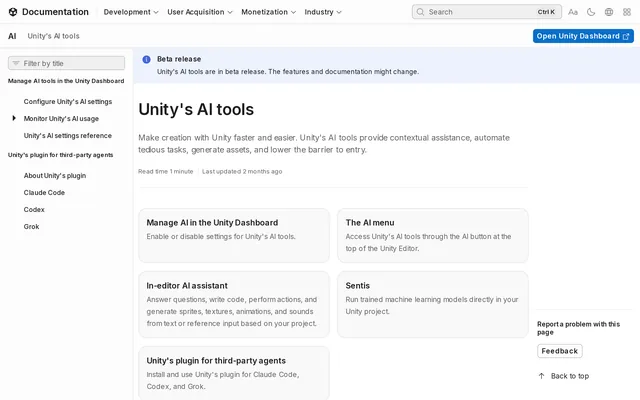The height and width of the screenshot is (400, 640).
Task: Open the Documentation home link
Action: point(49,12)
